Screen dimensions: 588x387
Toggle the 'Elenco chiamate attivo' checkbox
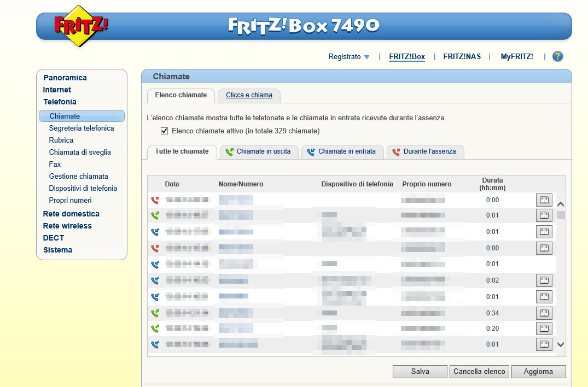point(164,131)
